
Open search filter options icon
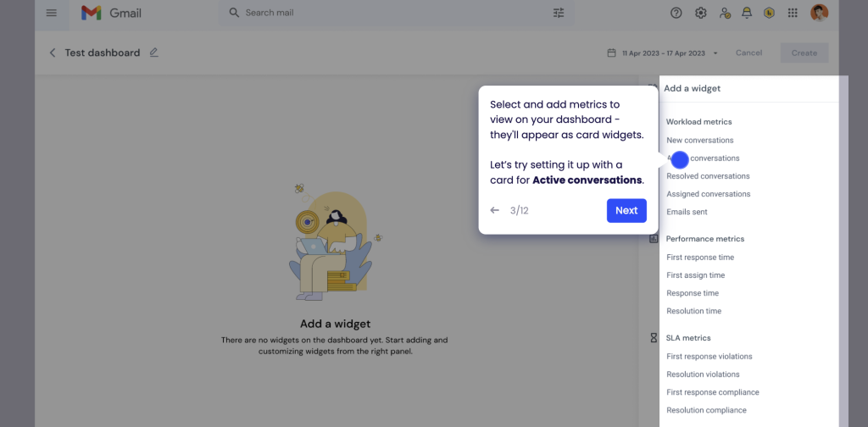click(x=559, y=13)
